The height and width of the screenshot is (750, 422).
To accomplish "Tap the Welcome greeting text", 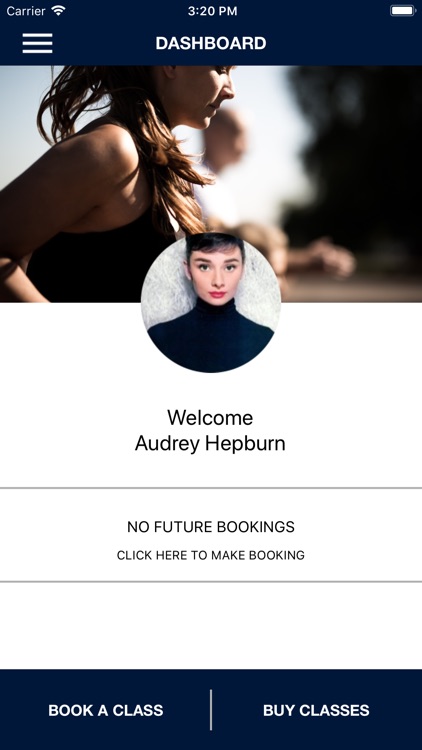I will [210, 418].
